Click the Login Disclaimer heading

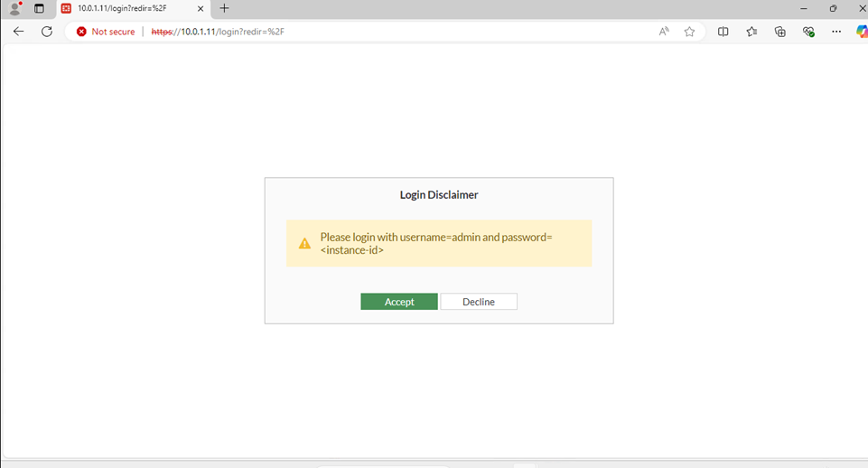pyautogui.click(x=439, y=194)
